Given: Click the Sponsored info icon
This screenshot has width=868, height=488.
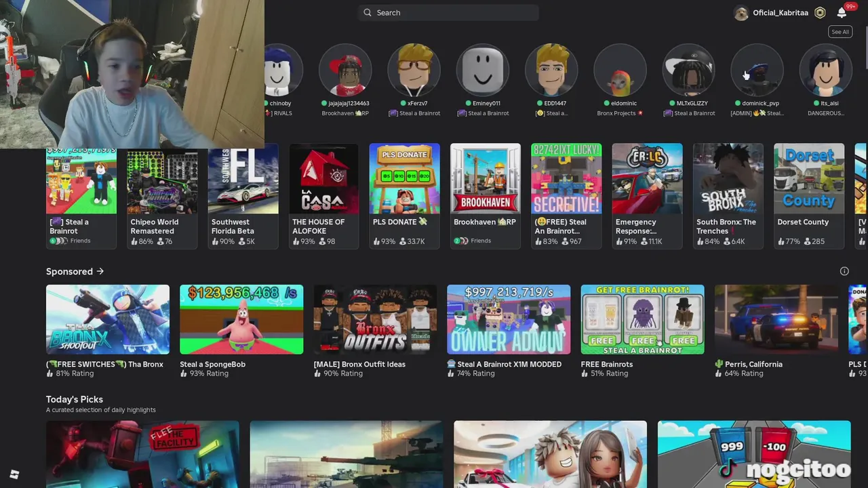Looking at the screenshot, I should click(x=844, y=271).
